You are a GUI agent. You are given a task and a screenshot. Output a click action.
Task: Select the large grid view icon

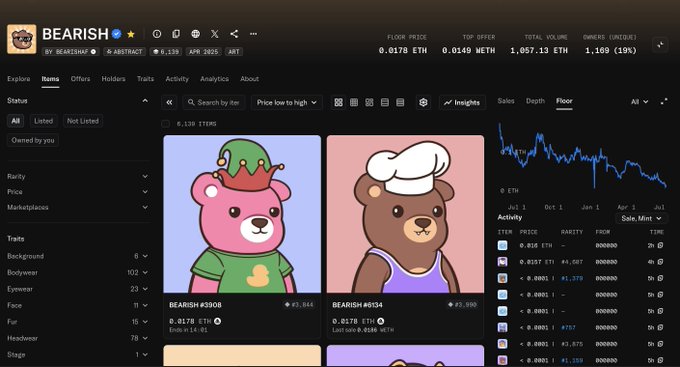click(x=338, y=102)
